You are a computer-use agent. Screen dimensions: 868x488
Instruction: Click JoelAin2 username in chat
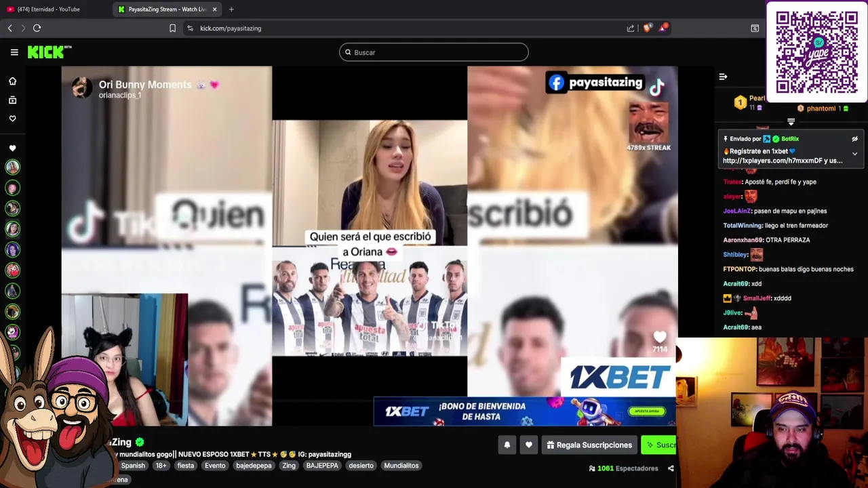pyautogui.click(x=736, y=211)
